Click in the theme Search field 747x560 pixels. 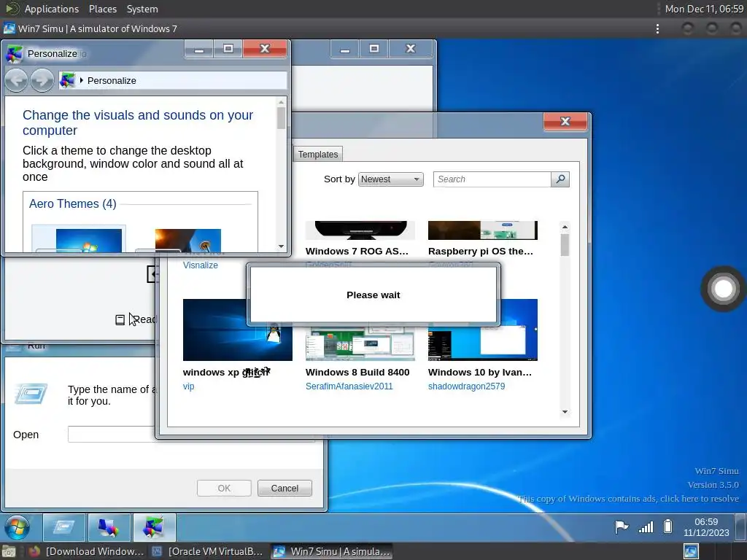[x=492, y=179]
